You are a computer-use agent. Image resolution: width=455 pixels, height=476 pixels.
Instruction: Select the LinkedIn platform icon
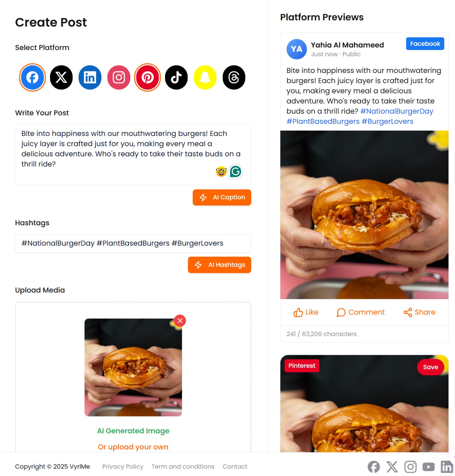tap(90, 78)
